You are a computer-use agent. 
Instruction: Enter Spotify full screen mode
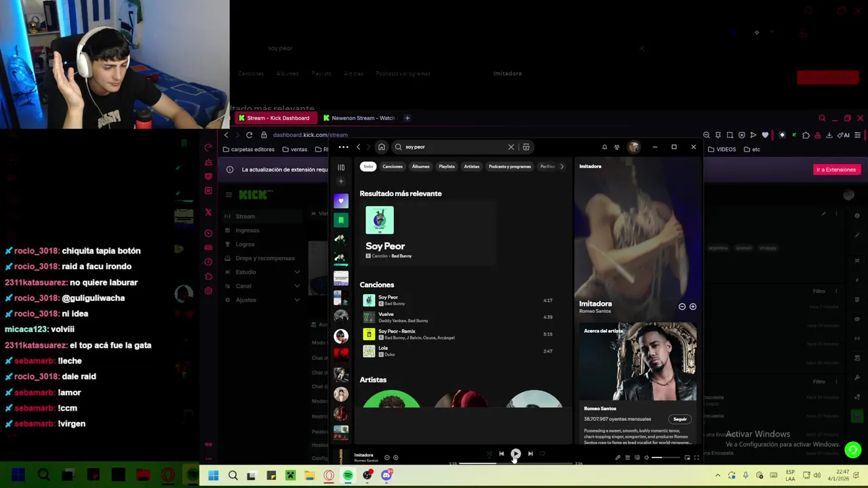click(696, 457)
